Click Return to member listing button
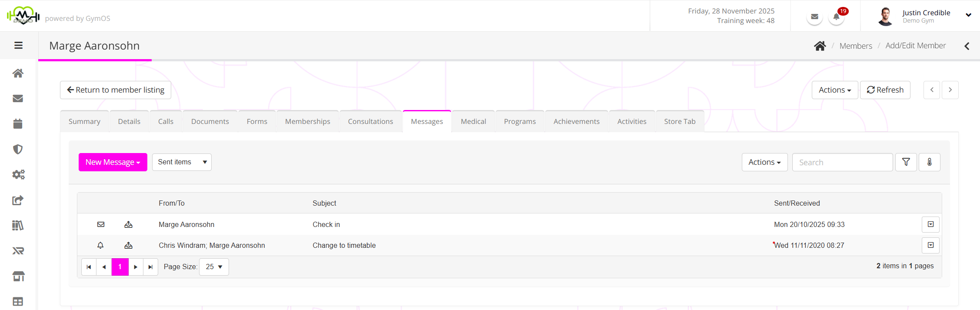 click(116, 90)
